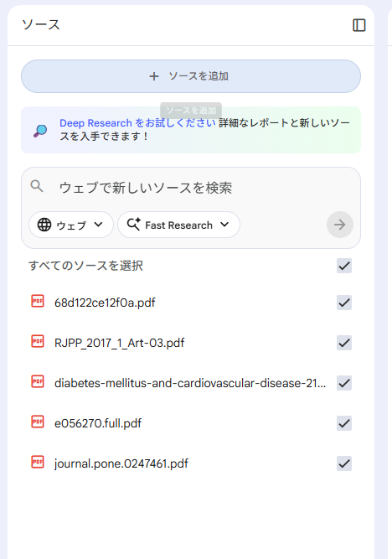This screenshot has width=392, height=559.
Task: Click the globe icon in the ウェブ chip
Action: (x=44, y=225)
